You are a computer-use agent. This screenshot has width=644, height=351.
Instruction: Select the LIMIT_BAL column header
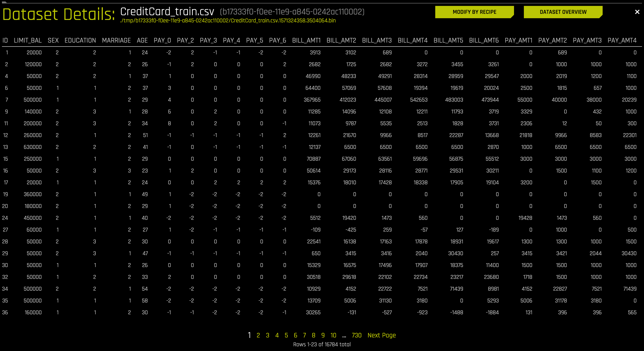pos(28,40)
